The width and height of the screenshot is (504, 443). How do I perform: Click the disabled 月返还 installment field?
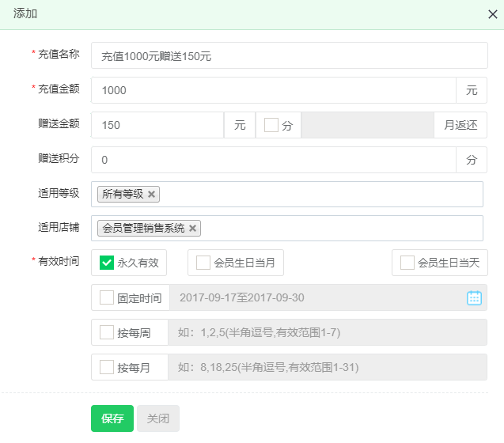pyautogui.click(x=367, y=125)
